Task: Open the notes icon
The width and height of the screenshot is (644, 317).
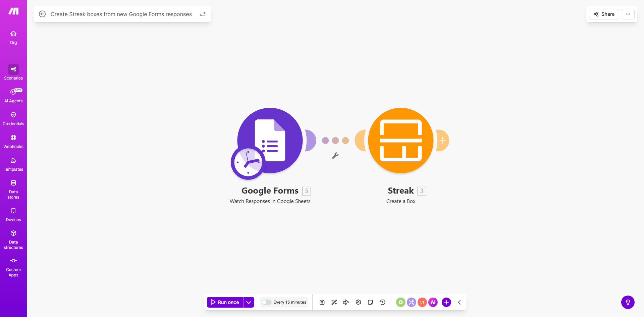Action: pos(370,302)
